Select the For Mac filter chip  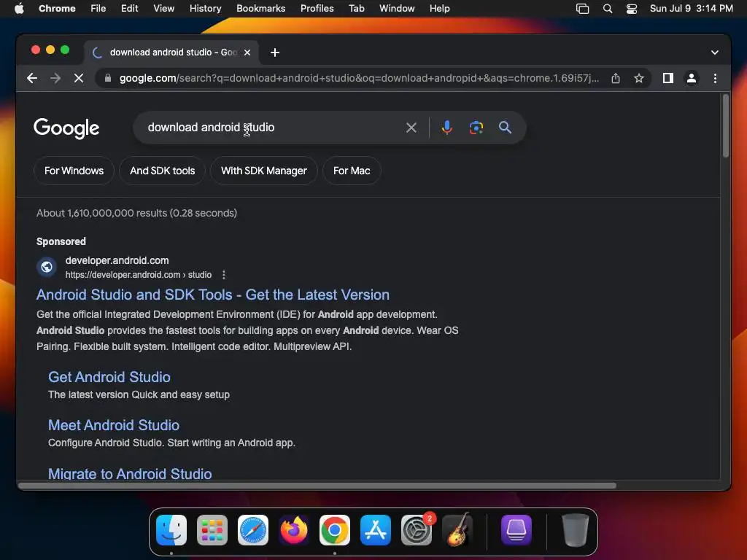click(352, 171)
